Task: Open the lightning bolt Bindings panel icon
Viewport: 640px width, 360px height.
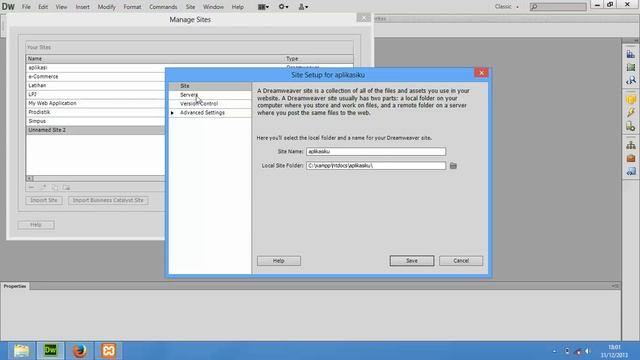Action: coord(631,113)
